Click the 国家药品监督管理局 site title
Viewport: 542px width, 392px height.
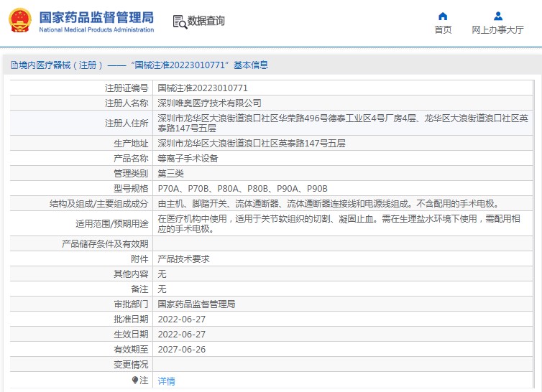pyautogui.click(x=96, y=17)
